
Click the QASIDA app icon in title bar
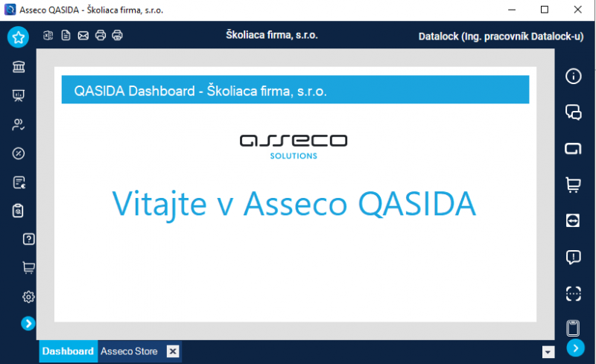tap(10, 10)
